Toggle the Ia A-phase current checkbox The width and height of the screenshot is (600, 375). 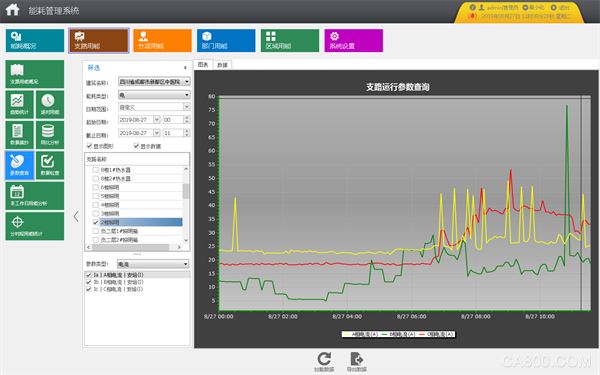89,275
